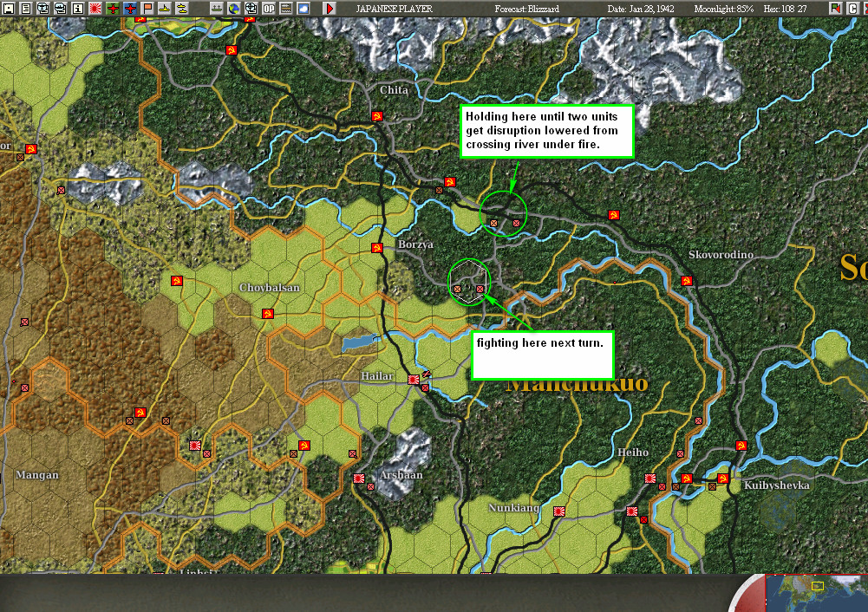Select the Japanese base flag at Heiho
The image size is (868, 612).
(x=650, y=479)
